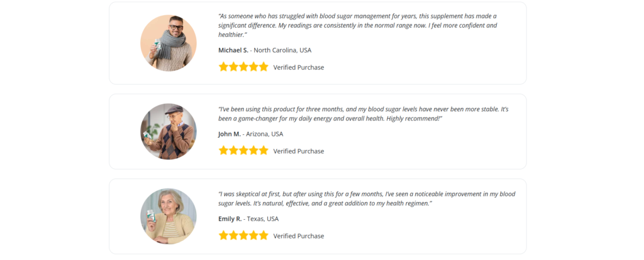Viewport: 644px width, 260px height.
Task: Click Michael S.'s circular profile photo
Action: tap(169, 43)
